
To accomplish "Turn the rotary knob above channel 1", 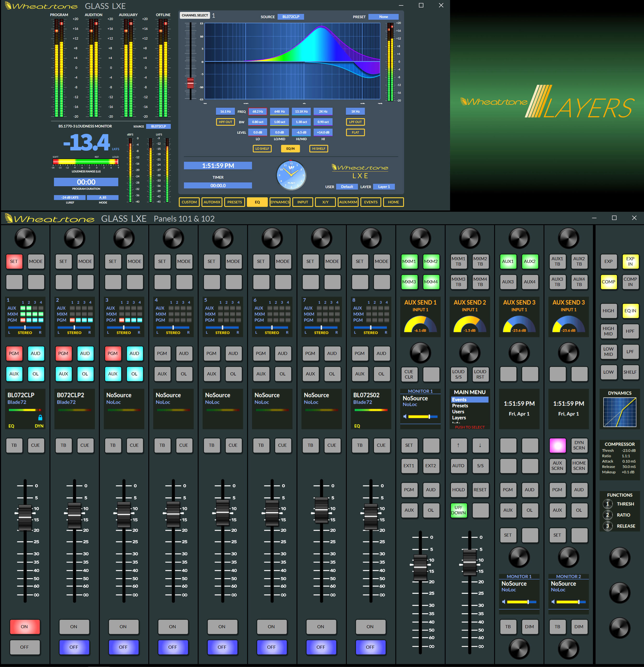I will [x=25, y=238].
